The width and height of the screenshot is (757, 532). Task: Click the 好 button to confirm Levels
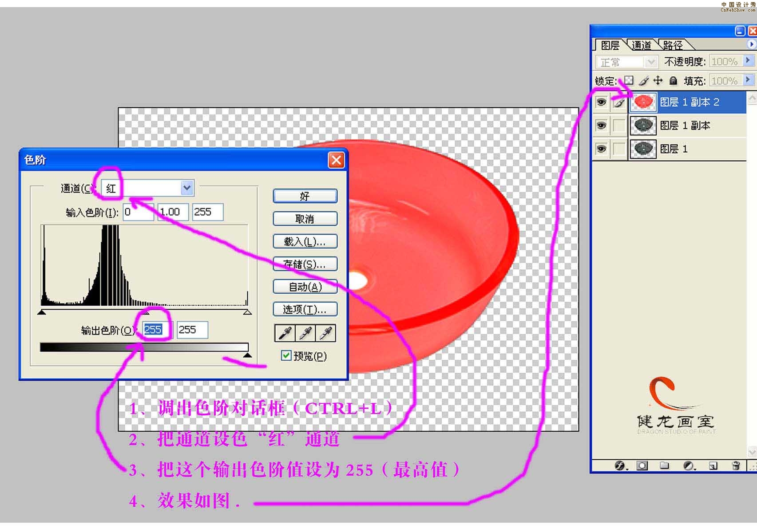(305, 196)
